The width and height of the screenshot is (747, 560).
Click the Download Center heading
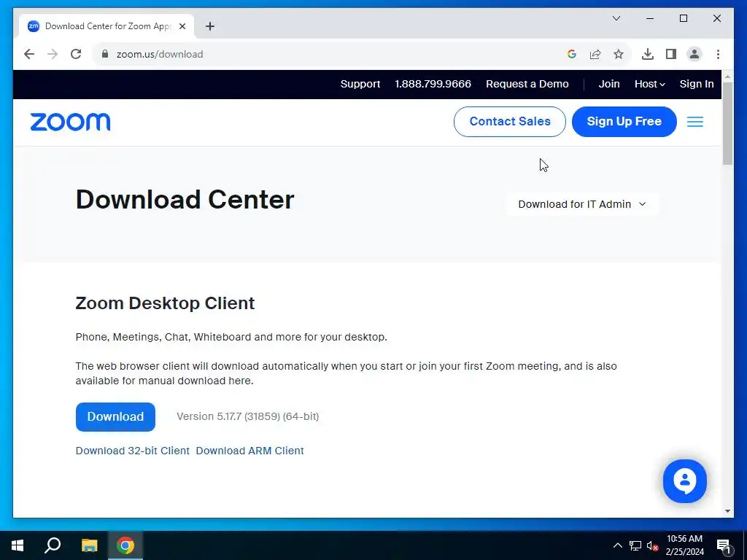click(x=185, y=200)
